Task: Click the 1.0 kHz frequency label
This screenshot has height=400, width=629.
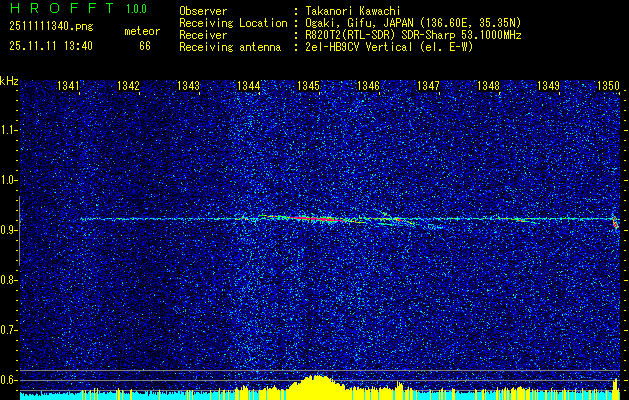Action: (x=8, y=180)
